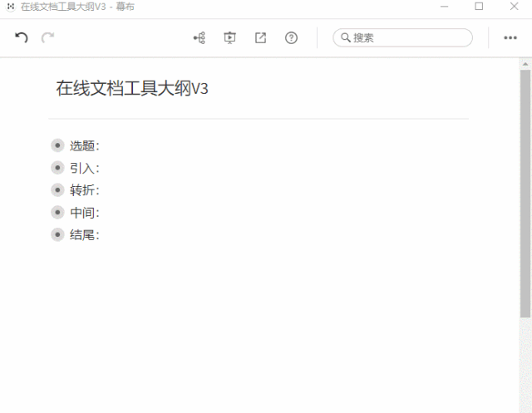The height and width of the screenshot is (413, 532).
Task: Click the bullet beside 中间:
Action: [x=57, y=212]
